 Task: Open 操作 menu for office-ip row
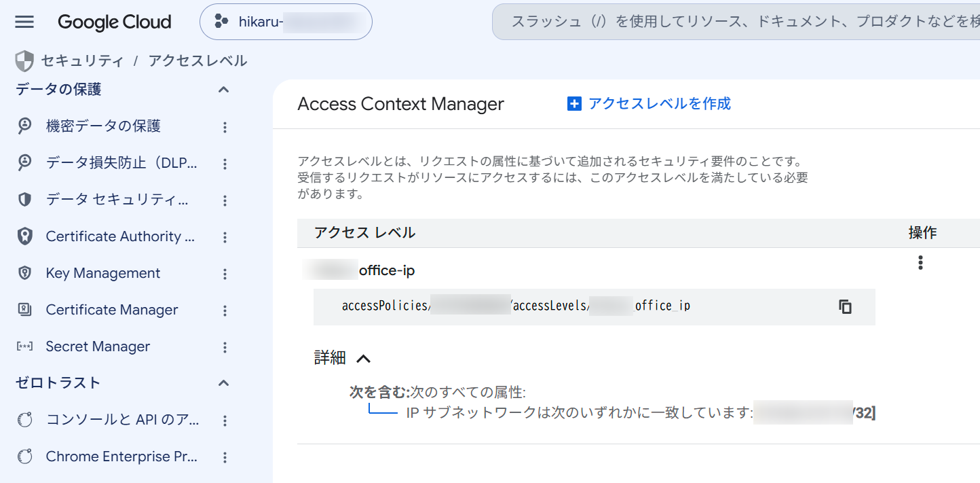pos(920,263)
